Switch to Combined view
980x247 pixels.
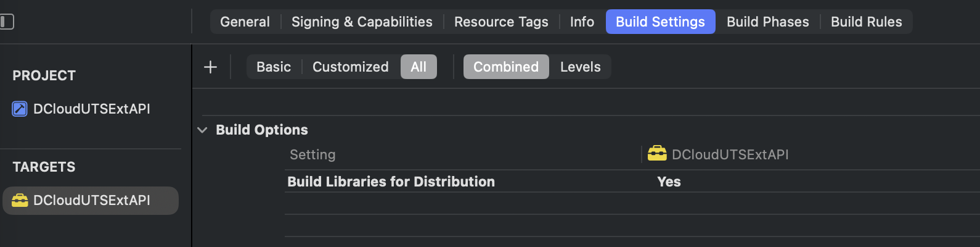(506, 67)
